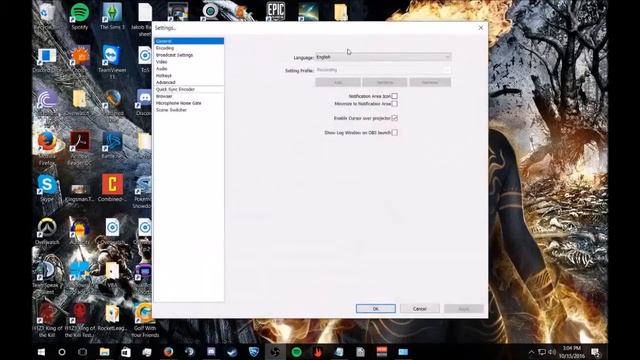Open the Spotify desktop shortcut
The width and height of the screenshot is (640, 360).
pos(80,16)
